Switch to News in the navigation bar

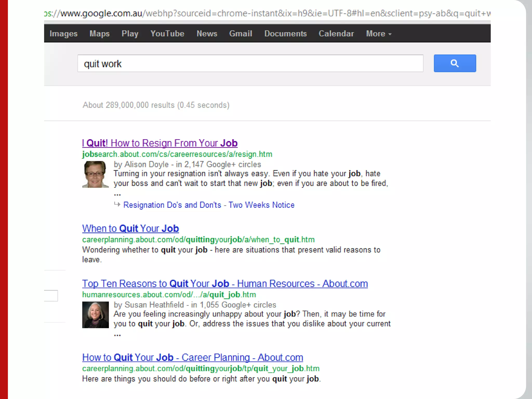tap(207, 34)
